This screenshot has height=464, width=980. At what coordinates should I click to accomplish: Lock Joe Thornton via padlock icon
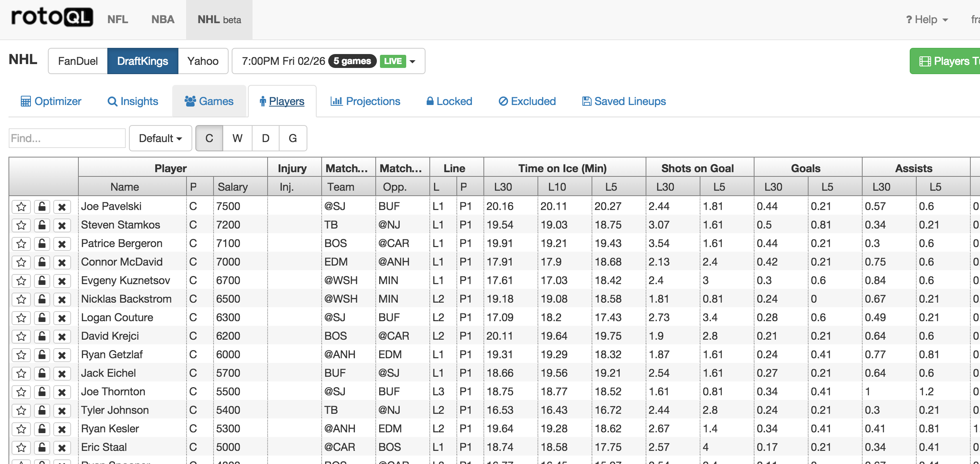pos(42,392)
